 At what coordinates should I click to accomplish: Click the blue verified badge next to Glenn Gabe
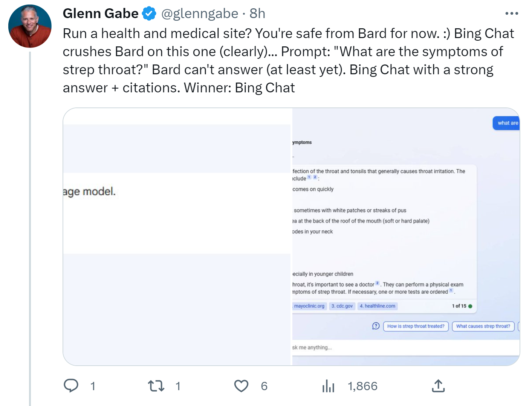pos(149,13)
